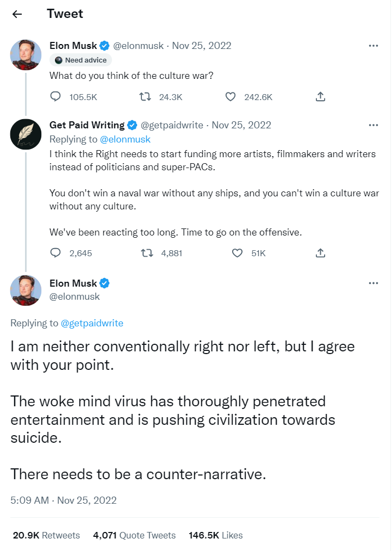Open the reply icon on Elon Musk's tweet
392x551 pixels.
coord(54,96)
